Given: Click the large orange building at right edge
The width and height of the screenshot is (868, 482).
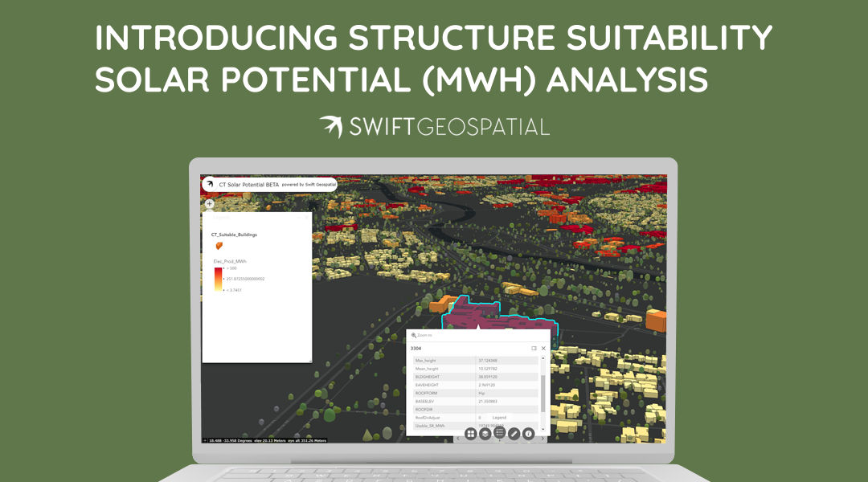Looking at the screenshot, I should (656, 321).
